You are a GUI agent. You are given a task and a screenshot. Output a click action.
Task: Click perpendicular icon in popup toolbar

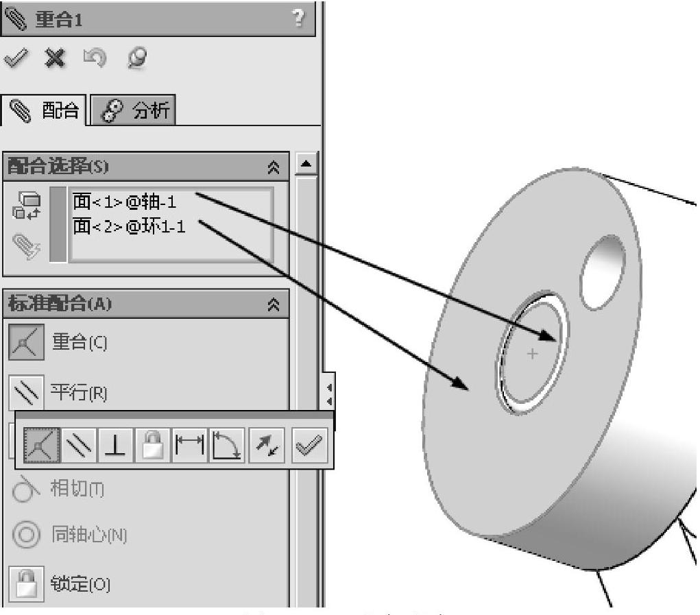[x=115, y=445]
